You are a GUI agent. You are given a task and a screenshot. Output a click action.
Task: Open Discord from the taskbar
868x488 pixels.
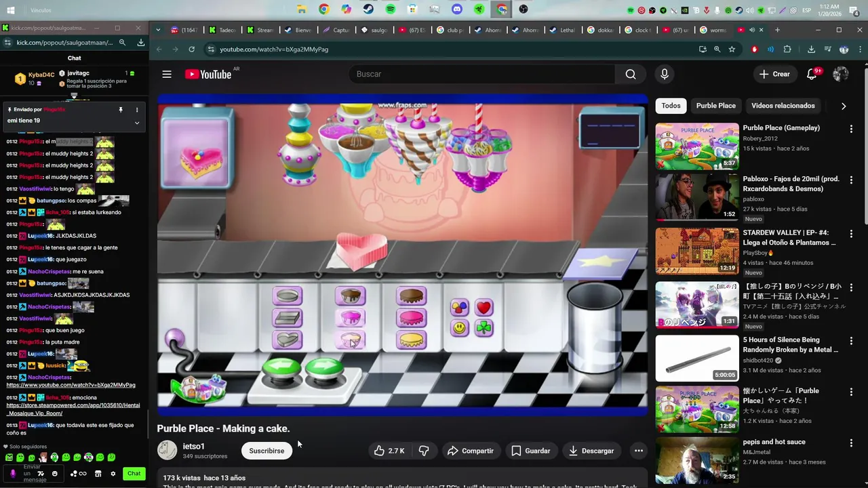(457, 9)
